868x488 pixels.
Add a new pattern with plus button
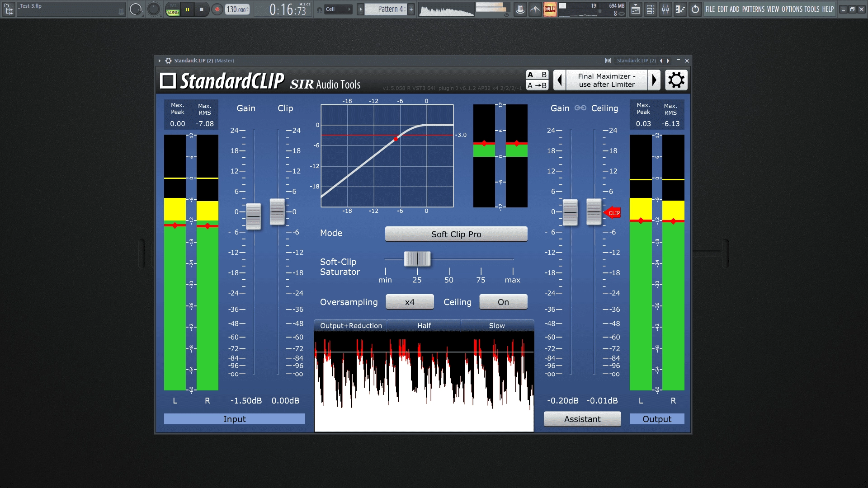(x=411, y=9)
